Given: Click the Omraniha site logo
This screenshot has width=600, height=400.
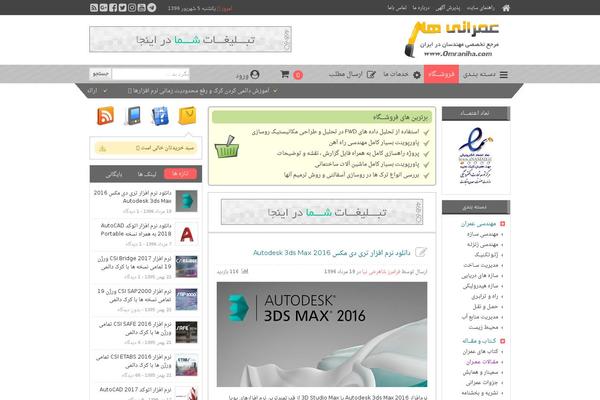Looking at the screenshot, I should click(x=452, y=39).
